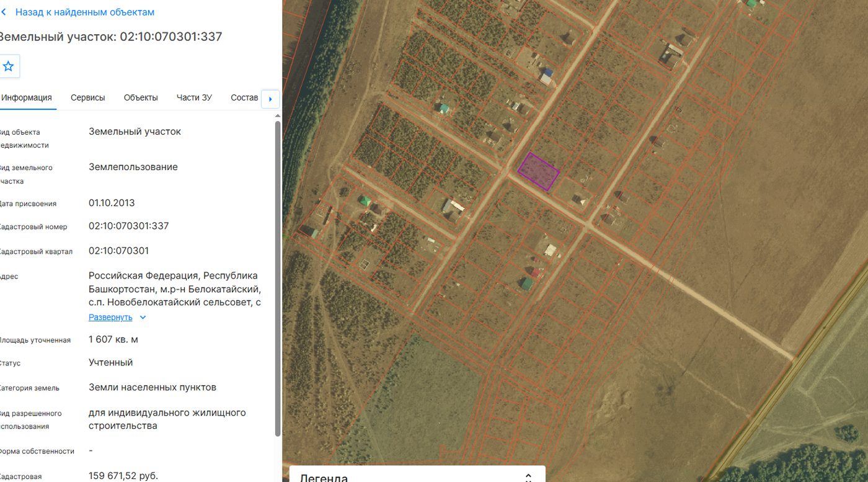
Task: Open 'Назад к найденным объектам' link
Action: pyautogui.click(x=85, y=12)
